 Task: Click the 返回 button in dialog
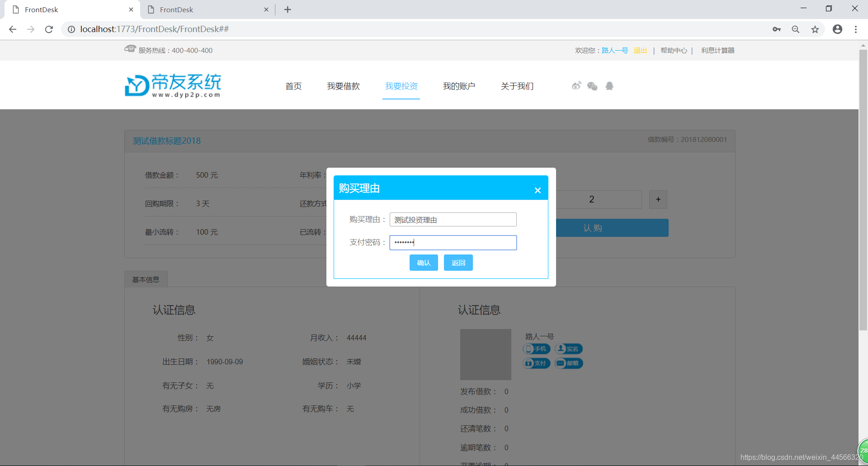click(x=458, y=263)
